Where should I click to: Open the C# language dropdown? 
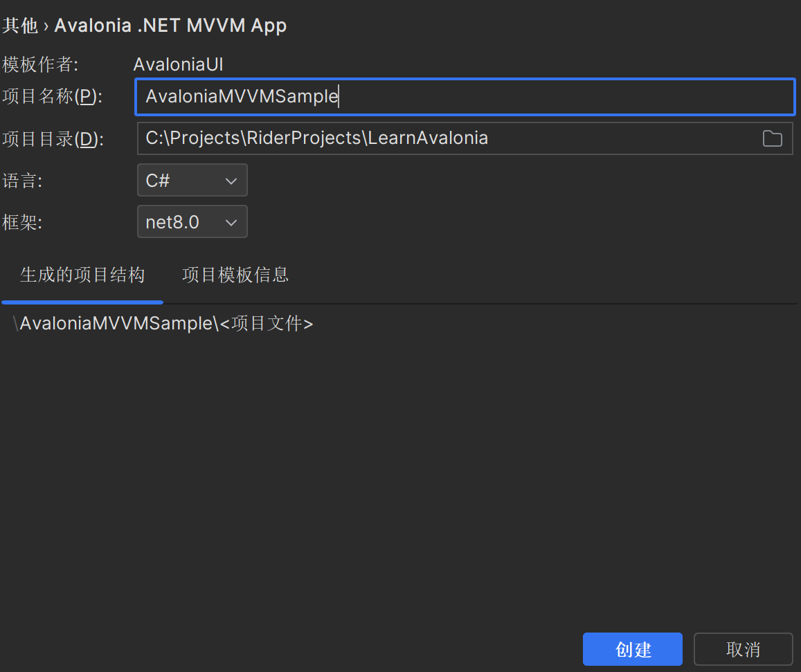click(x=192, y=181)
